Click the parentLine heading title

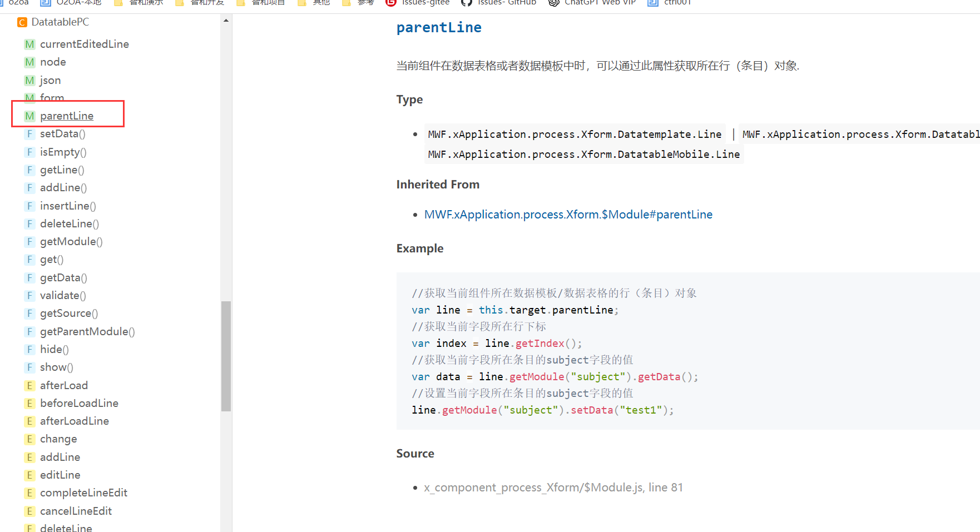click(438, 28)
